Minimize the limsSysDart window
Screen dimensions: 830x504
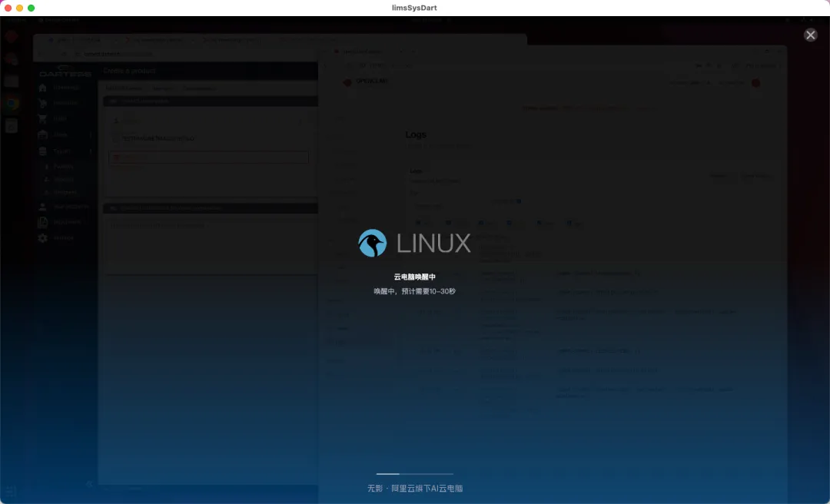pos(19,8)
